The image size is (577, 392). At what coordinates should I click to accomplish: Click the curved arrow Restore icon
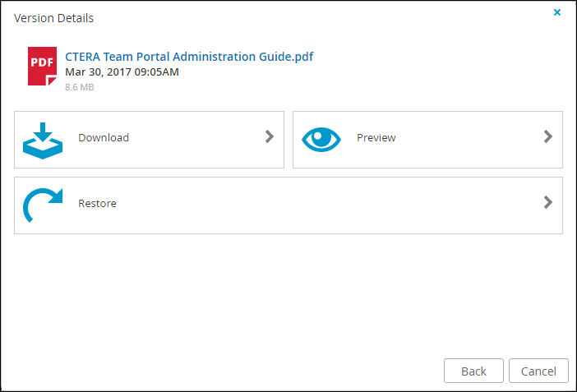(43, 205)
